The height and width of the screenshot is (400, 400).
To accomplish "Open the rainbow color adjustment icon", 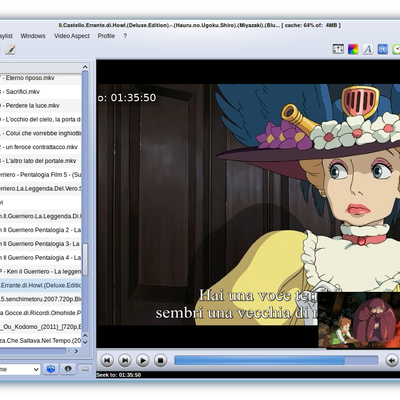I will [353, 49].
